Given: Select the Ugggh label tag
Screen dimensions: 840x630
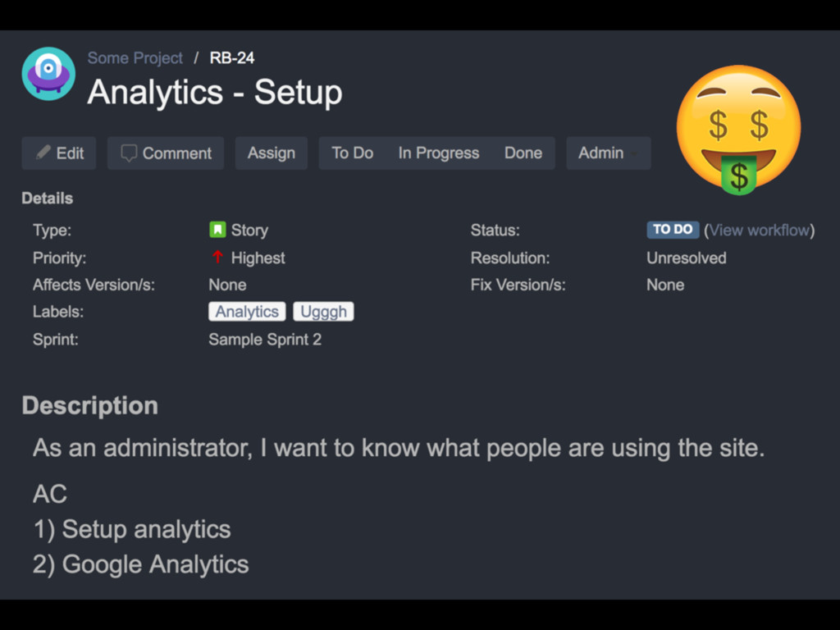Looking at the screenshot, I should click(323, 312).
